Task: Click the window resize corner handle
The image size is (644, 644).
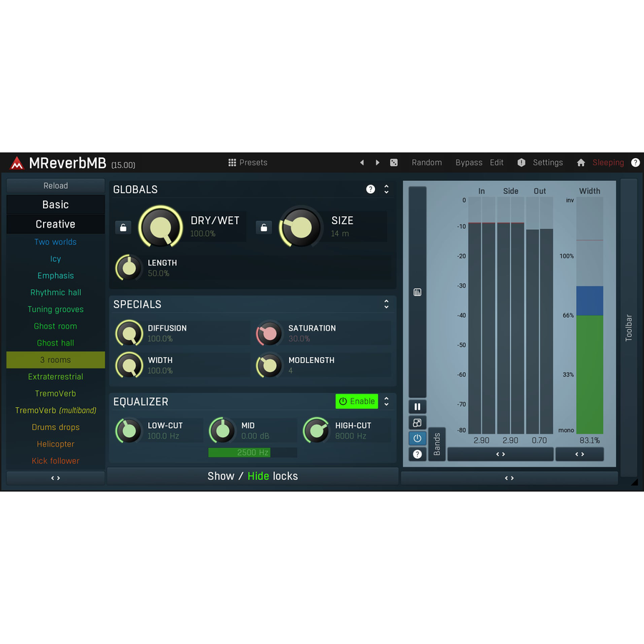Action: (x=635, y=482)
